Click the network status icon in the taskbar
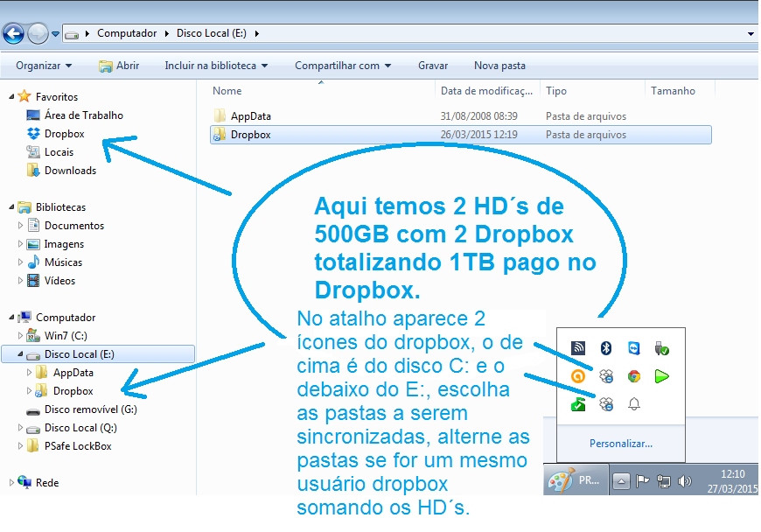Screen dimensions: 761x532 (x=663, y=482)
